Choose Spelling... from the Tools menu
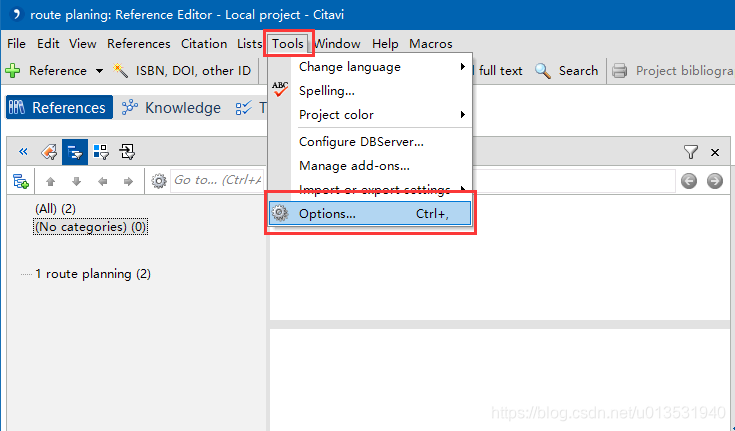 370,91
